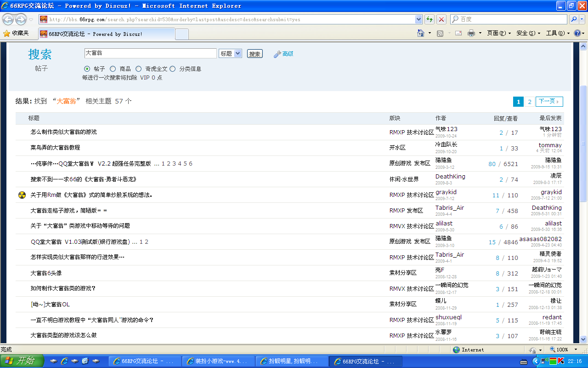Open the 高级 advanced search link
This screenshot has width=588, height=368.
[288, 54]
